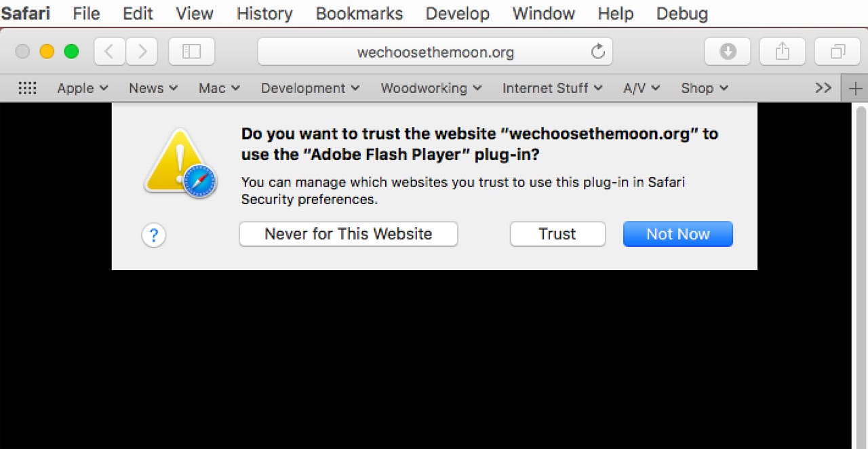Click the Trust button

[557, 234]
